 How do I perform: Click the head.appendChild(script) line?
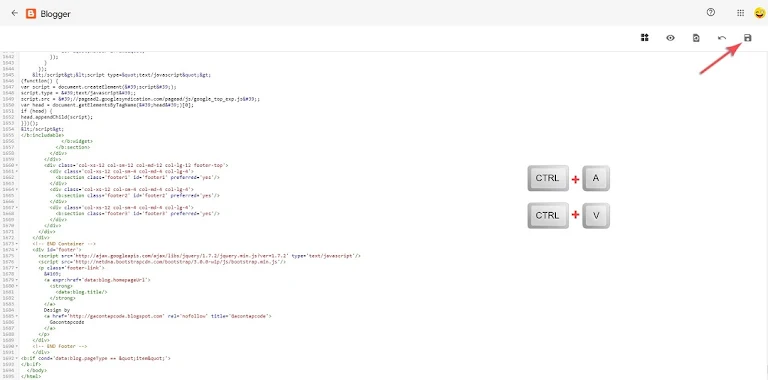tap(56, 117)
